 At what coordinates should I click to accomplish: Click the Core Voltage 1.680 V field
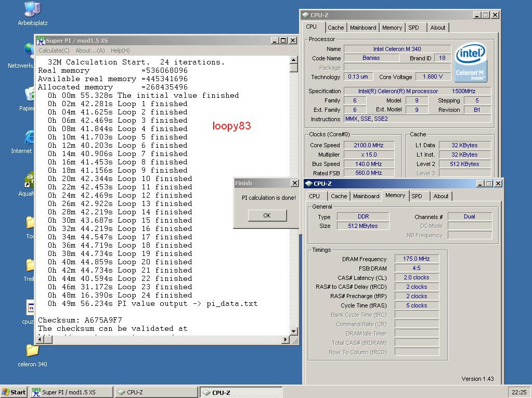tap(433, 76)
